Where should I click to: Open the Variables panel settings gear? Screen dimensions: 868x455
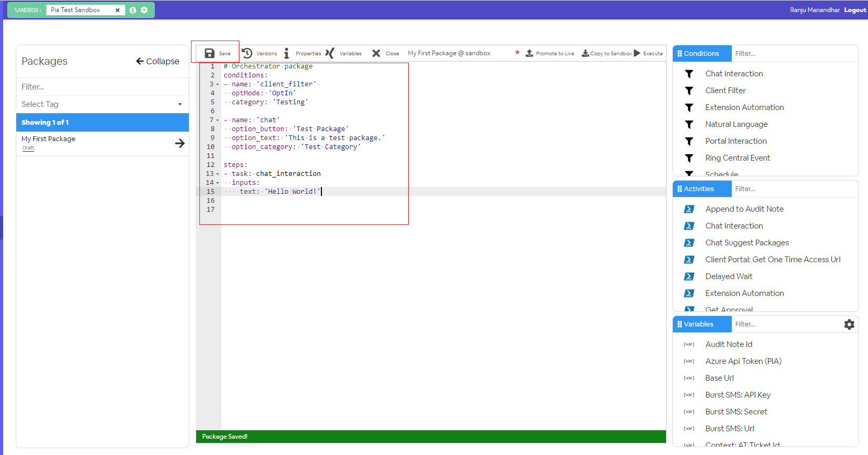click(x=849, y=324)
